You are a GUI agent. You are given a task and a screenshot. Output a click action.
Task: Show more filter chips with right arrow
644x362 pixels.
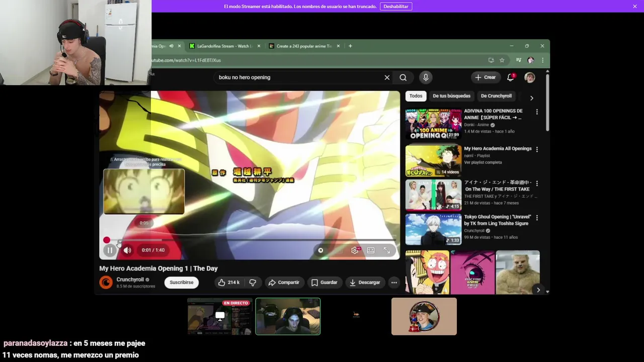coord(531,98)
